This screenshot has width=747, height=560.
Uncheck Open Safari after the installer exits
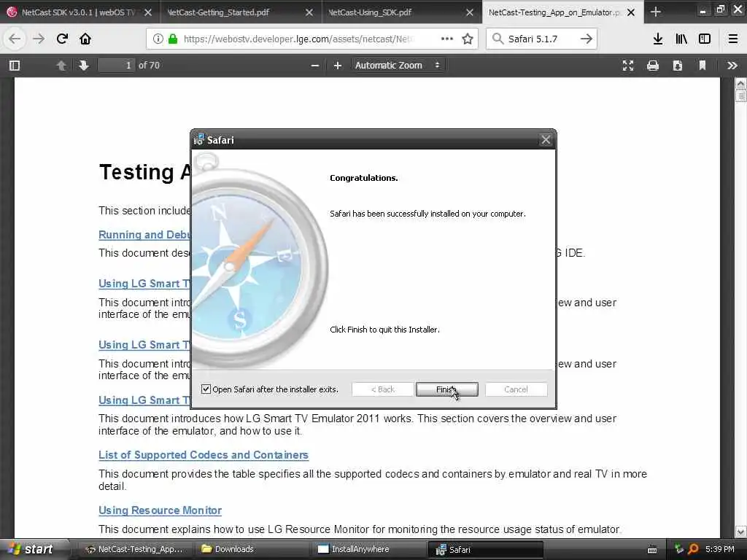click(x=206, y=389)
